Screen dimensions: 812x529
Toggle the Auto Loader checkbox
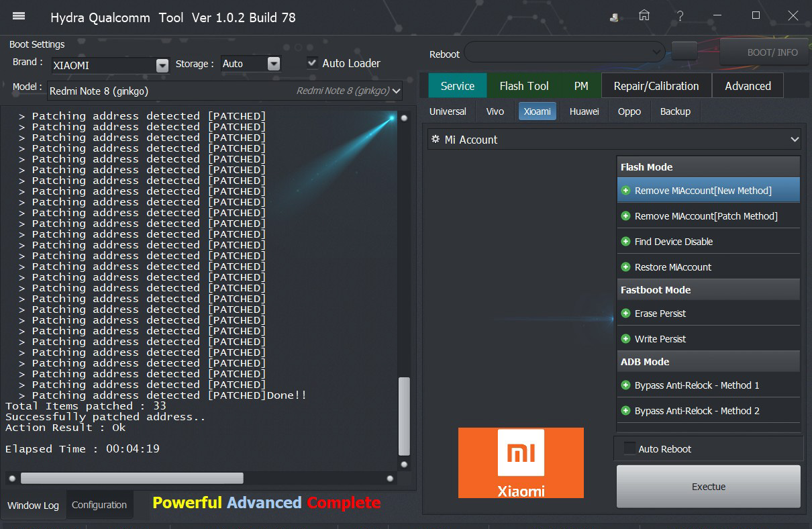[x=312, y=63]
